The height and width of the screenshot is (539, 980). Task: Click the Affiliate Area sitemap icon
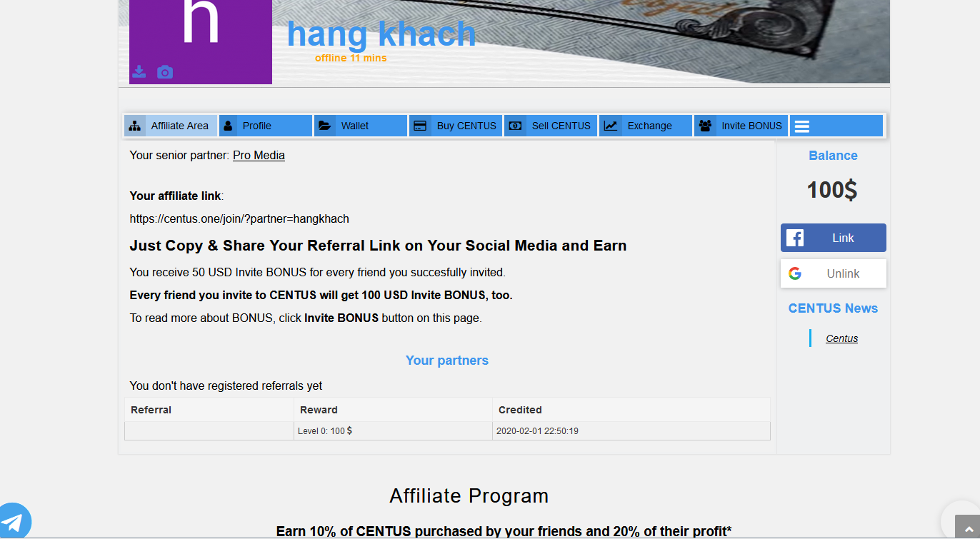click(x=134, y=126)
